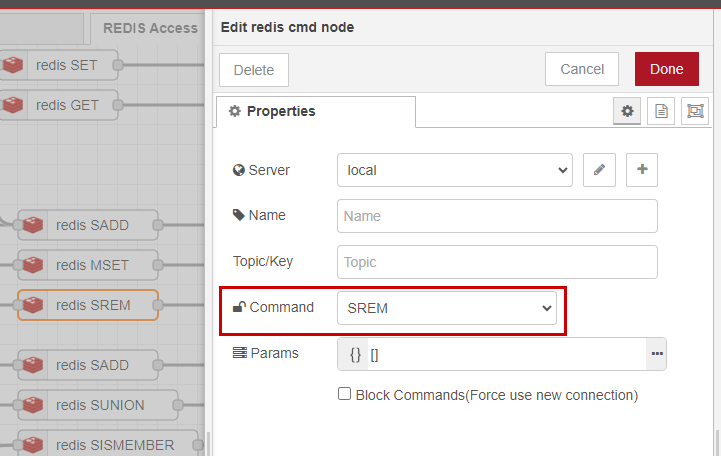Edit the local server config pencil icon
Viewport: 721px width, 456px height.
pyautogui.click(x=599, y=170)
